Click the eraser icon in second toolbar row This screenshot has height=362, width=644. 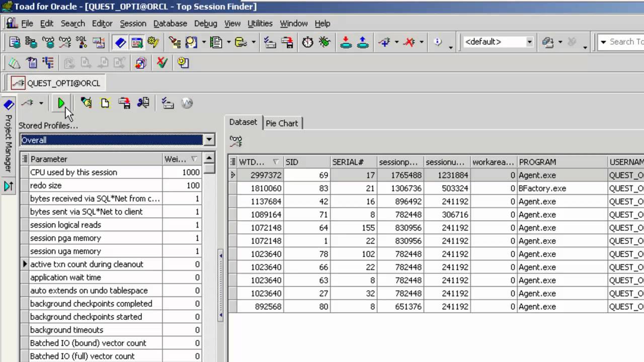pos(15,63)
